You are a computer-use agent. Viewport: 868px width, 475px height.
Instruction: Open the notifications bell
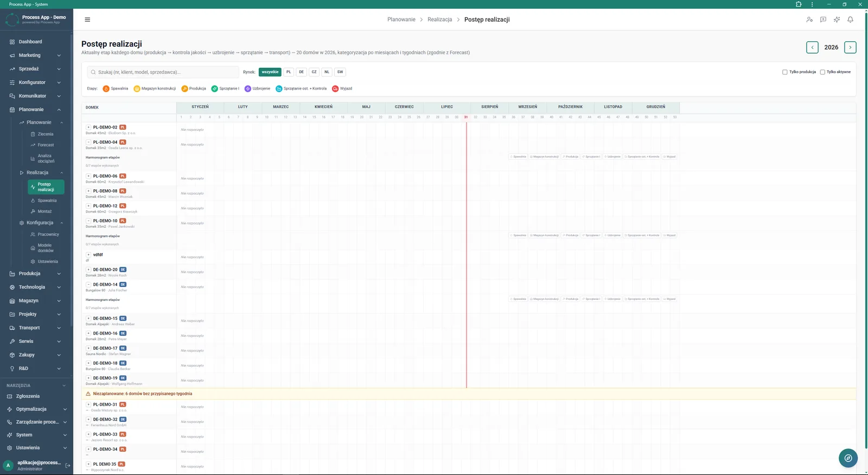click(850, 20)
